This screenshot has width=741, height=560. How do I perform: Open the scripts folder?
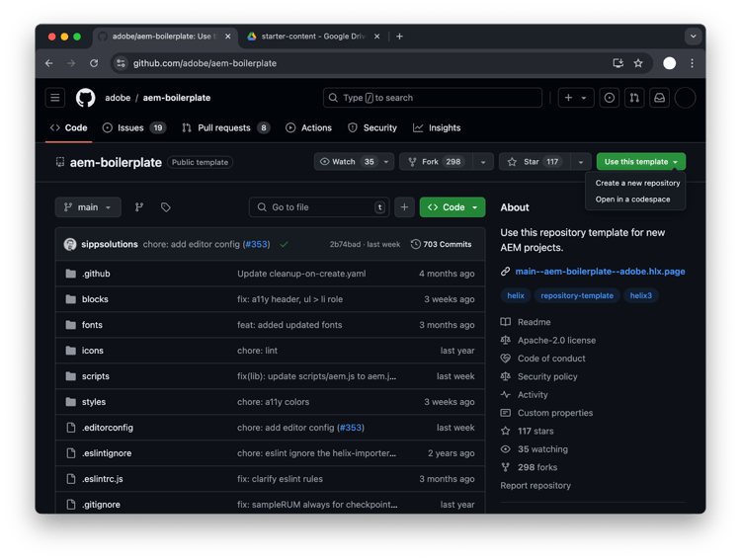(x=96, y=376)
